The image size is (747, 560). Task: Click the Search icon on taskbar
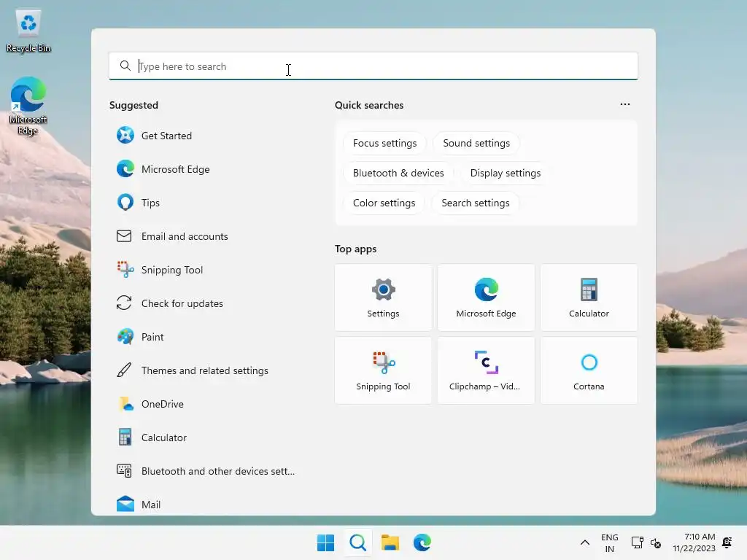pos(357,542)
